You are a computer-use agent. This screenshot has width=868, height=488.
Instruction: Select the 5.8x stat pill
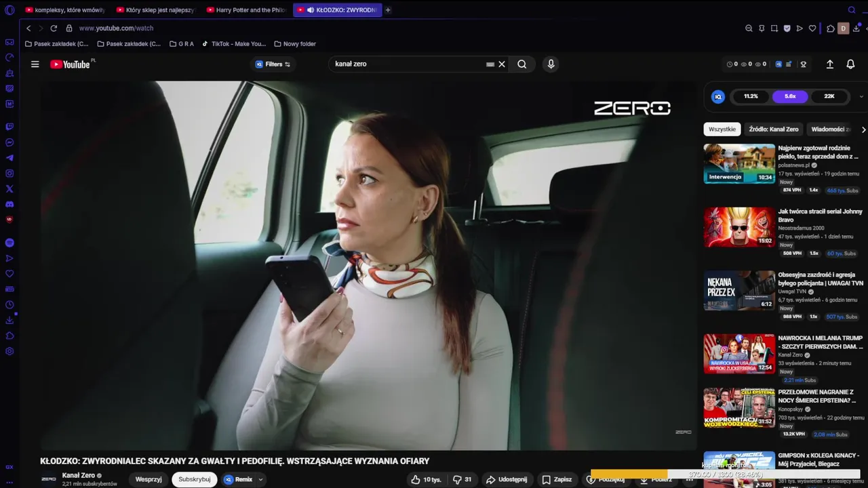790,96
